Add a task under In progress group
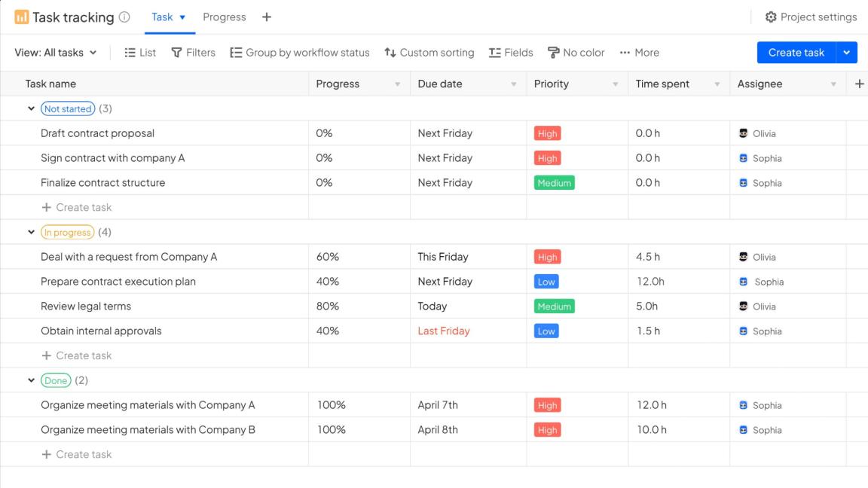This screenshot has height=488, width=868. click(76, 355)
